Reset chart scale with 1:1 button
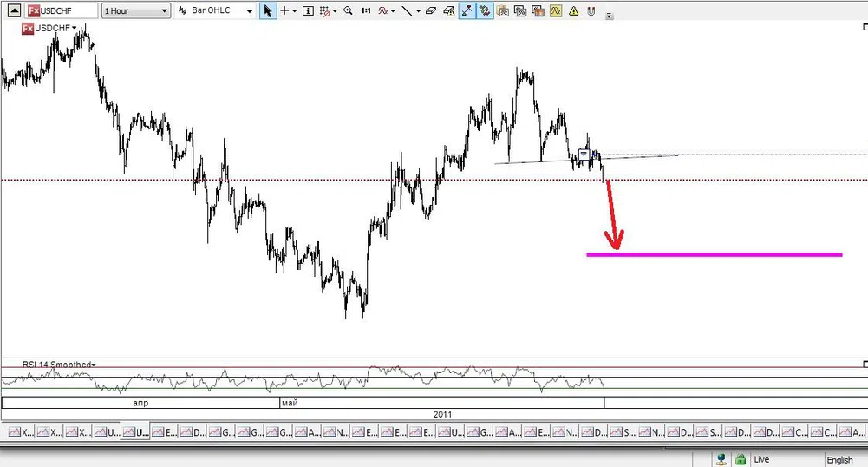 click(365, 10)
